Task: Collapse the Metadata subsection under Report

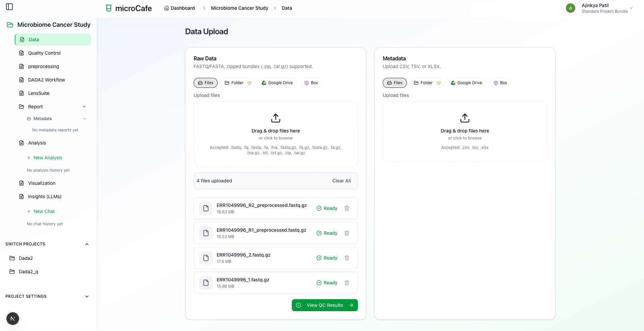Action: 85,118
